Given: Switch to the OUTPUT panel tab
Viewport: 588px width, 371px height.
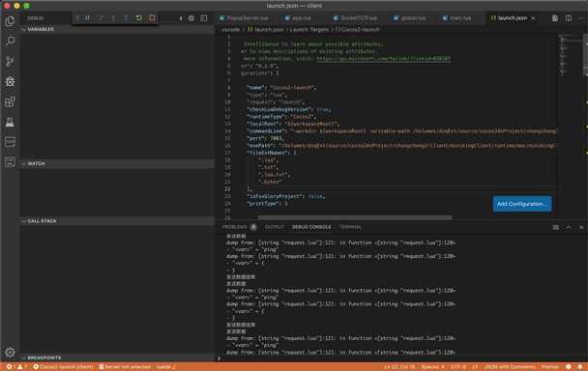Looking at the screenshot, I should click(275, 227).
